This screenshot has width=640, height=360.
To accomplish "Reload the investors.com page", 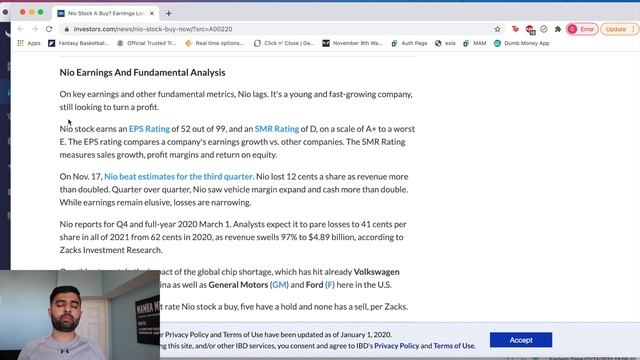I will [x=49, y=29].
